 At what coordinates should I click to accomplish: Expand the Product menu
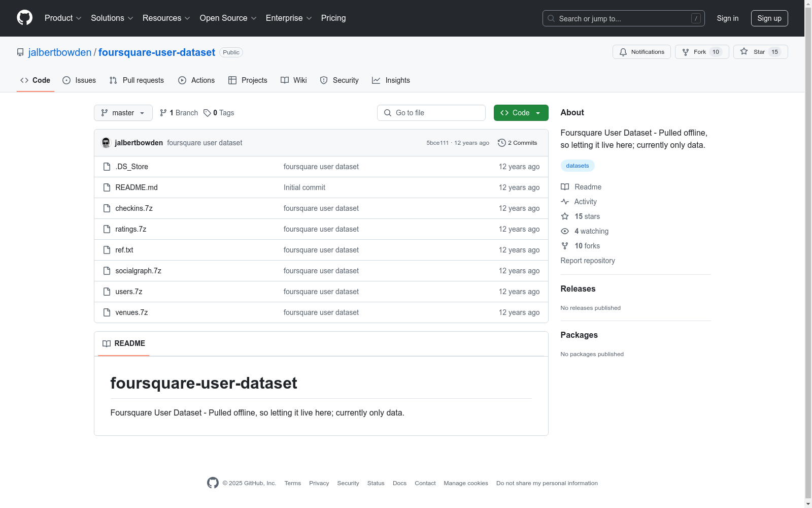point(63,18)
